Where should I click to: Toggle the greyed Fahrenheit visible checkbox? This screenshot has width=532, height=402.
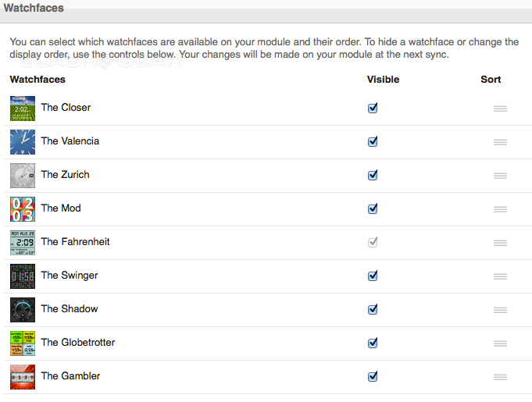[x=373, y=242]
